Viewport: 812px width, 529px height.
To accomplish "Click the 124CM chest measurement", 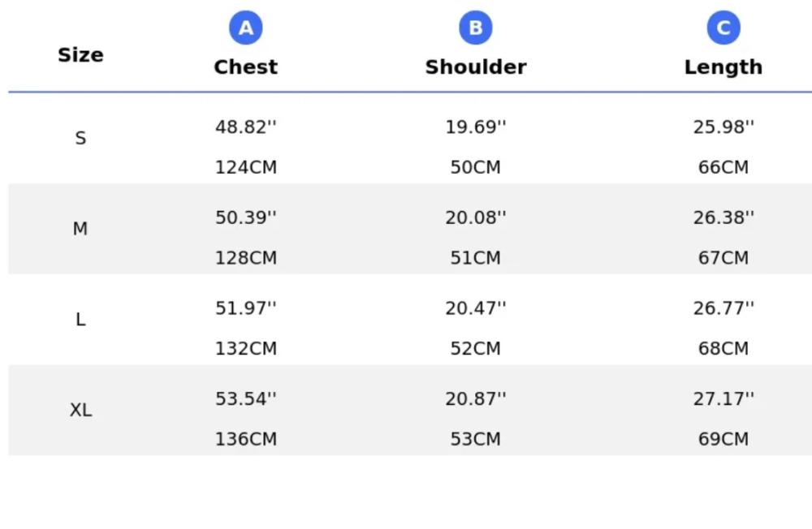I will (x=245, y=167).
